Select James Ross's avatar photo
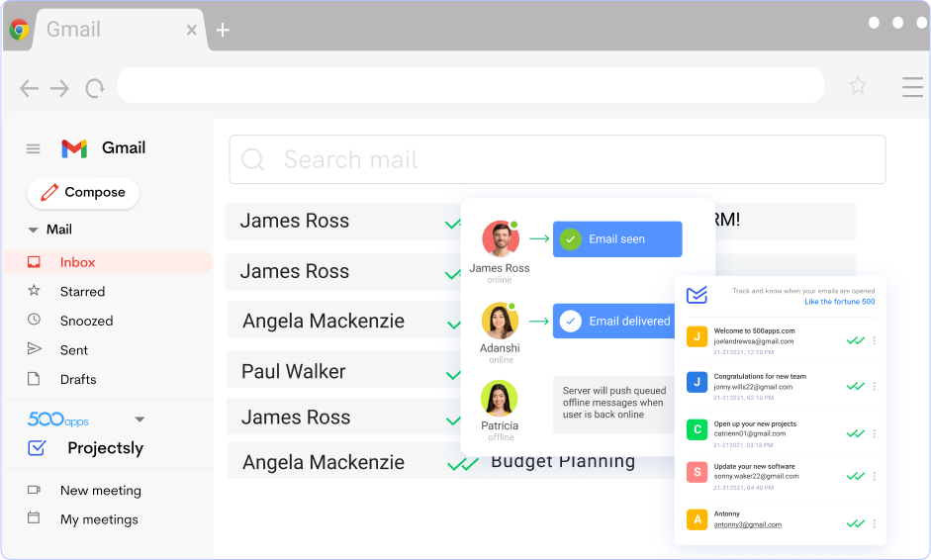931x560 pixels. pos(501,239)
